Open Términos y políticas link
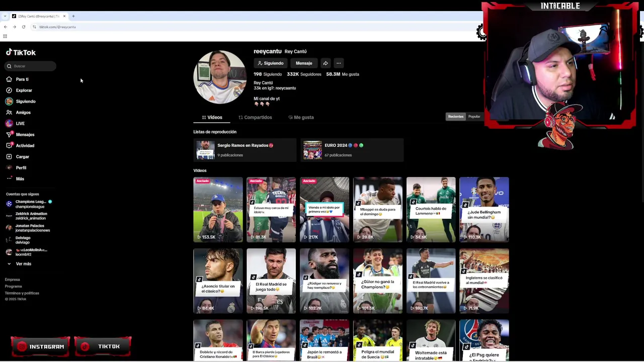Image resolution: width=644 pixels, height=362 pixels. [x=22, y=293]
